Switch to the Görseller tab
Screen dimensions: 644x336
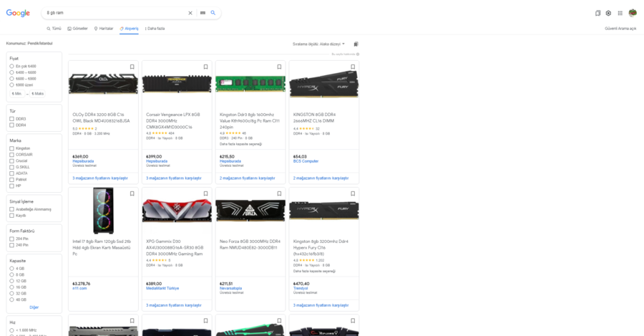[77, 29]
